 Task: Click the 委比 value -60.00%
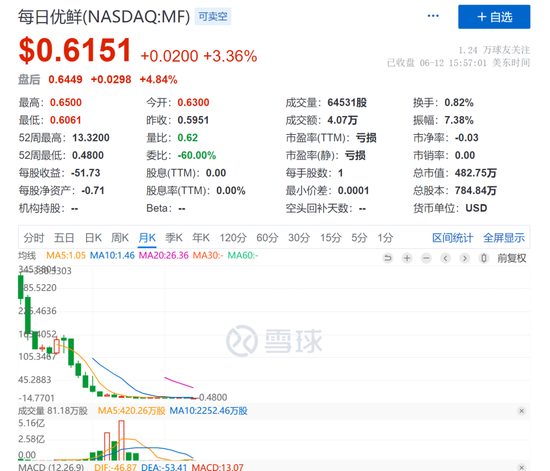(197, 155)
